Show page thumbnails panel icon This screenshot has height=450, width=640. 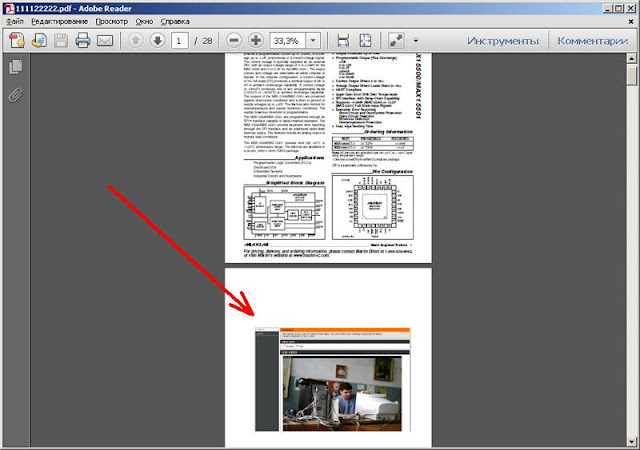[16, 67]
